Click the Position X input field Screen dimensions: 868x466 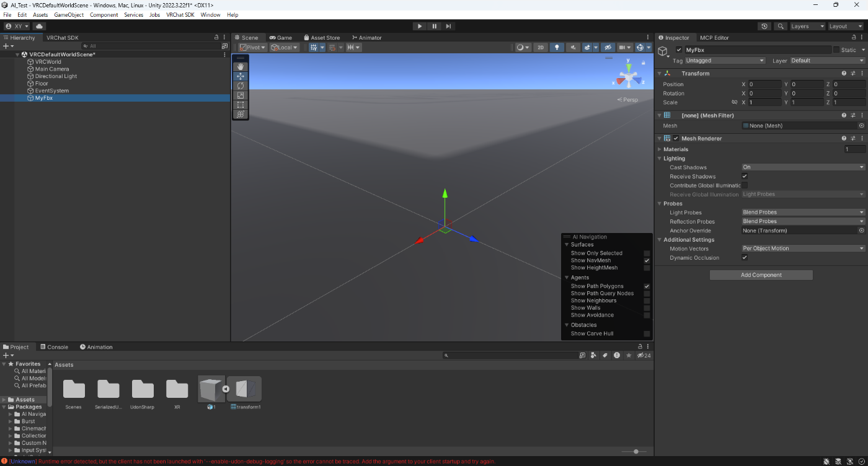(765, 84)
